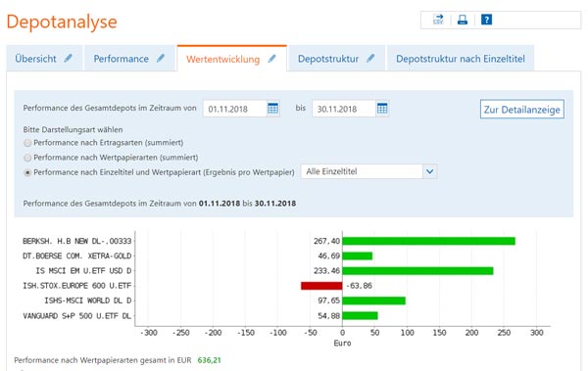Click the value 233,46 in the chart
This screenshot has height=371, width=588.
pos(326,270)
